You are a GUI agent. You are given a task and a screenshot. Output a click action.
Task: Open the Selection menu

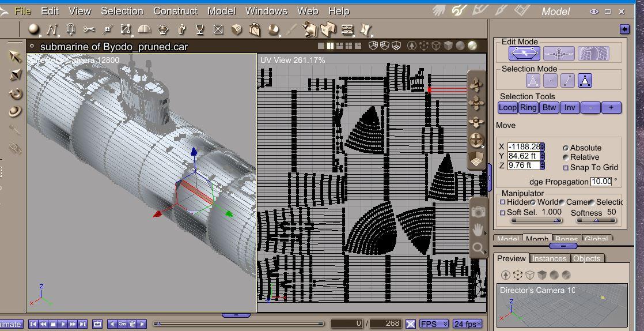[122, 11]
